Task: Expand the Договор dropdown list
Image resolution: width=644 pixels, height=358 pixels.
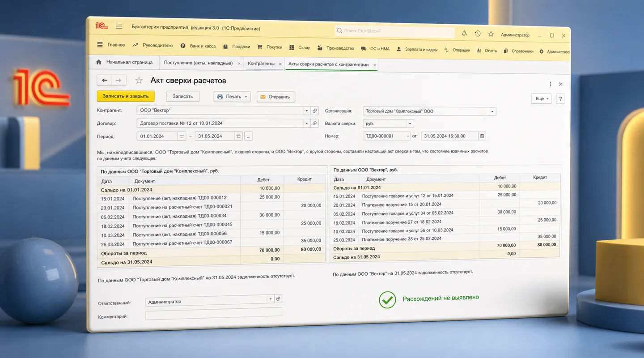Action: (307, 123)
